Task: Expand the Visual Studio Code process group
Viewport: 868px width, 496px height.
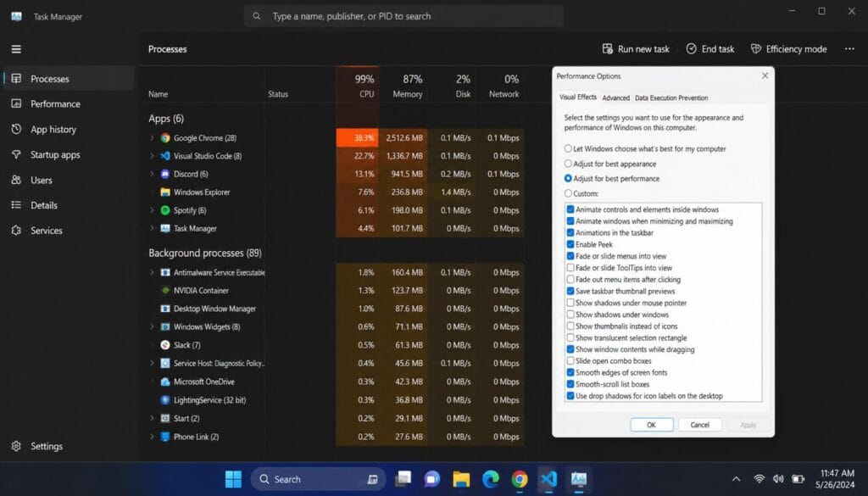Action: pos(152,156)
